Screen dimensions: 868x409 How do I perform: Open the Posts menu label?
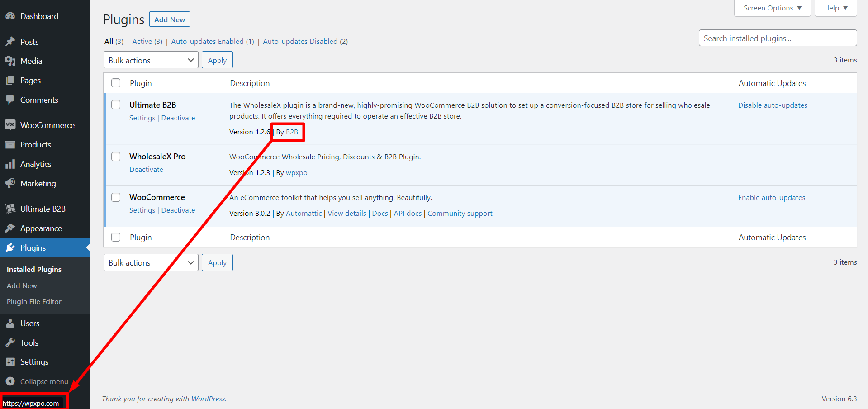tap(29, 42)
